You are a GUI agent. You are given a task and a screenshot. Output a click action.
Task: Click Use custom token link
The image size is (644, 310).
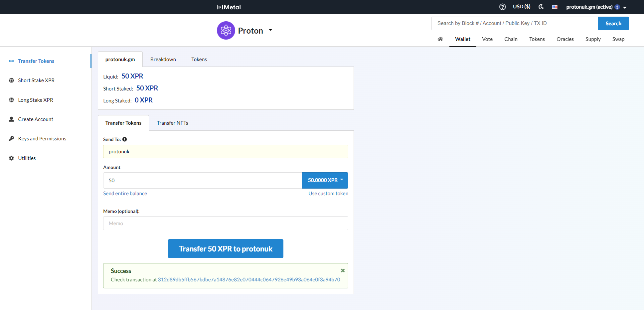pos(328,194)
